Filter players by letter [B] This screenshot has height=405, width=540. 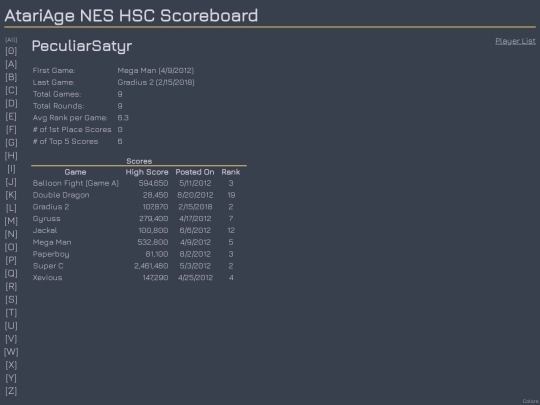coord(11,77)
